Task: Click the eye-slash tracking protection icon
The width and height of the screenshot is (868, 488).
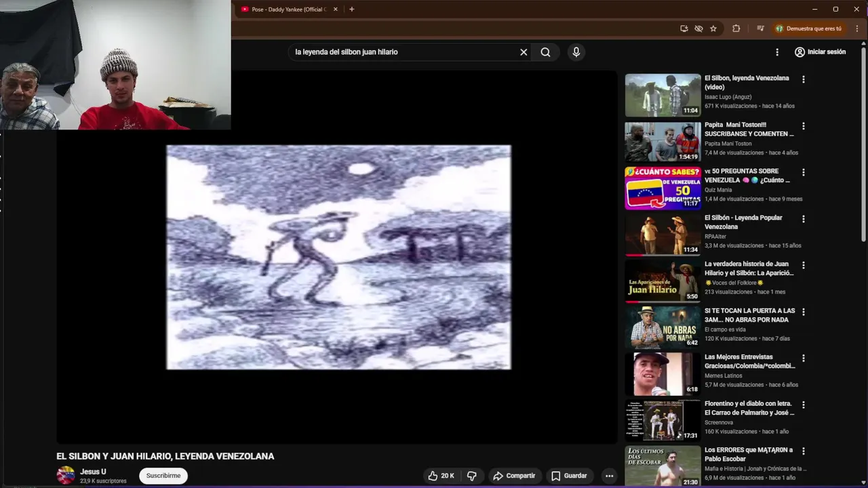Action: tap(698, 28)
